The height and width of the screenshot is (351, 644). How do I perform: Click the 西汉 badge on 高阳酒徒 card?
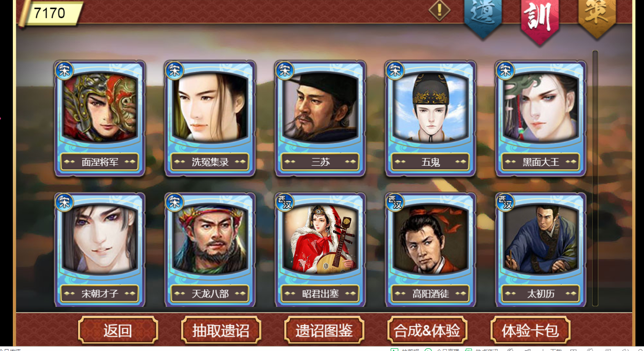point(394,202)
